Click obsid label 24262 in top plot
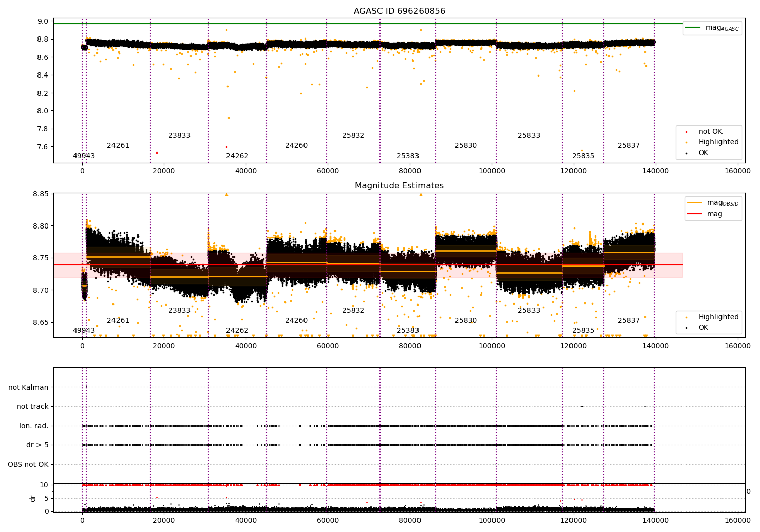The width and height of the screenshot is (760, 532). (x=237, y=156)
